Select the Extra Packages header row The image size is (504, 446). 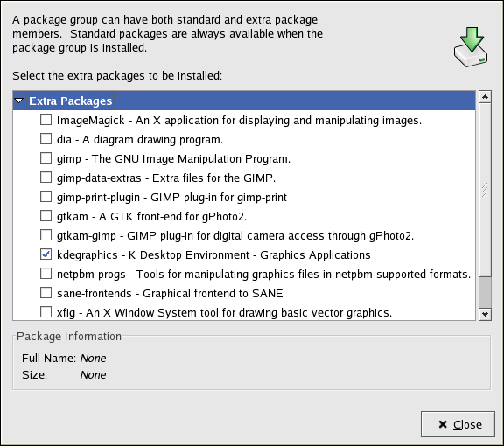click(x=244, y=101)
